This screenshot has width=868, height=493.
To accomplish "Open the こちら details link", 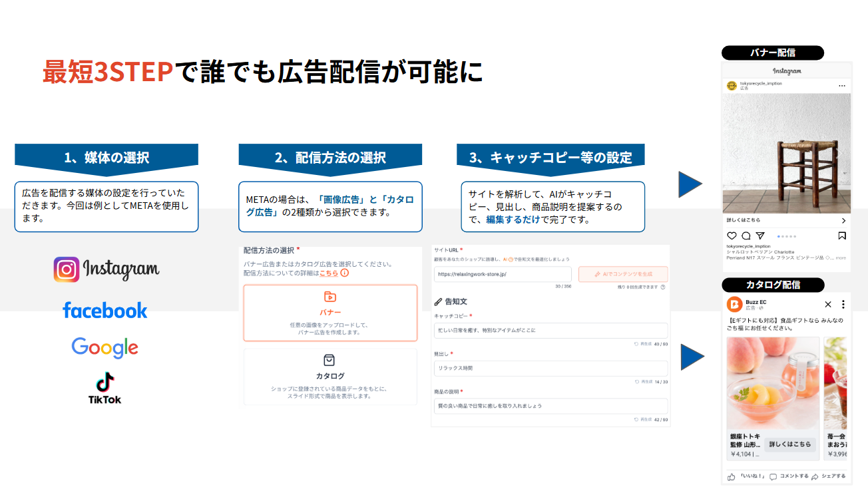I will click(329, 273).
